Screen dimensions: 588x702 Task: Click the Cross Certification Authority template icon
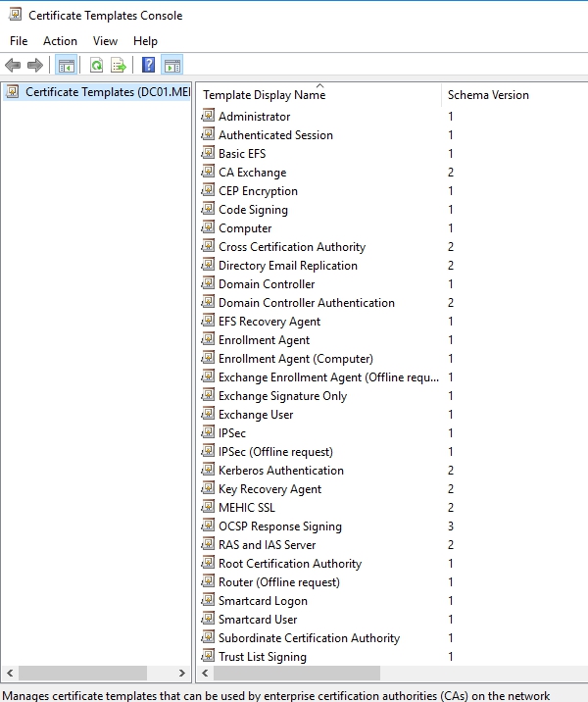pos(208,246)
